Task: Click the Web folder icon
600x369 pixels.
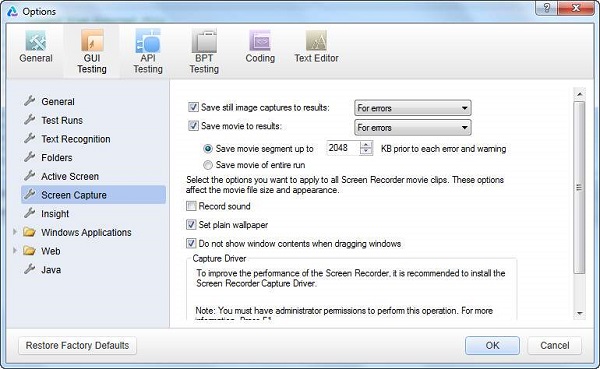Action: [x=29, y=251]
